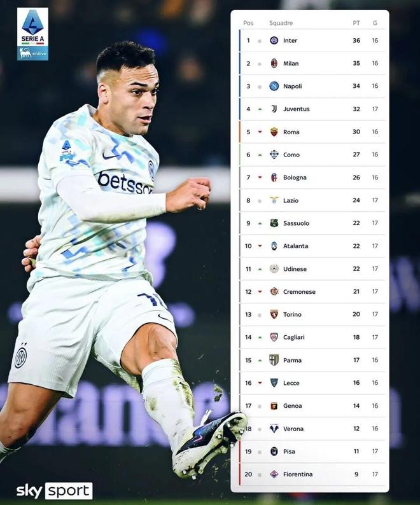Click the Milan club crest
Viewport: 420px width, 505px height.
pos(274,63)
